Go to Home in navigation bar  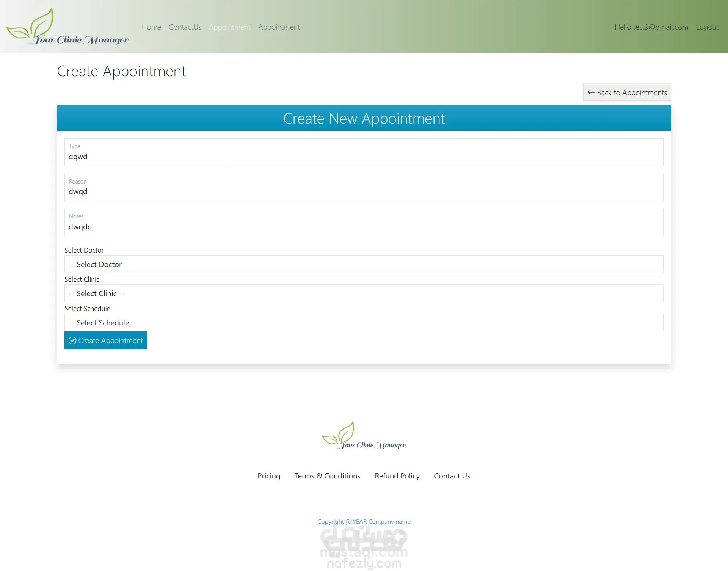pos(151,27)
